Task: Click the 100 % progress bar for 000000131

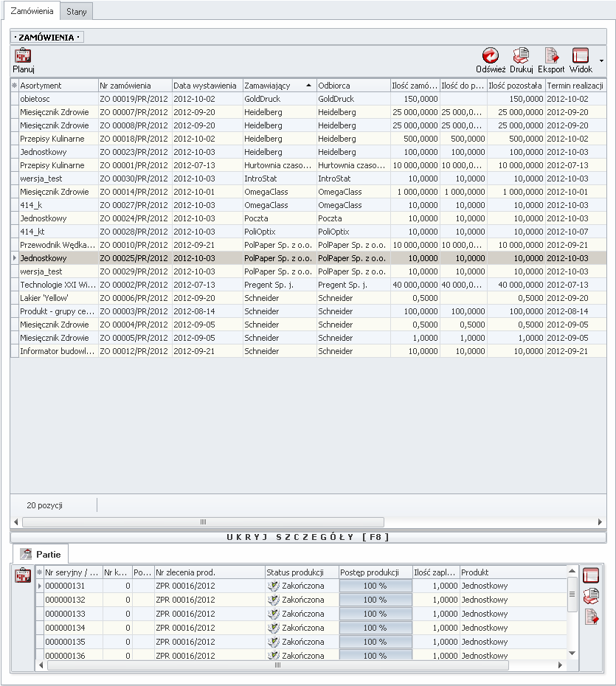Action: tap(376, 586)
